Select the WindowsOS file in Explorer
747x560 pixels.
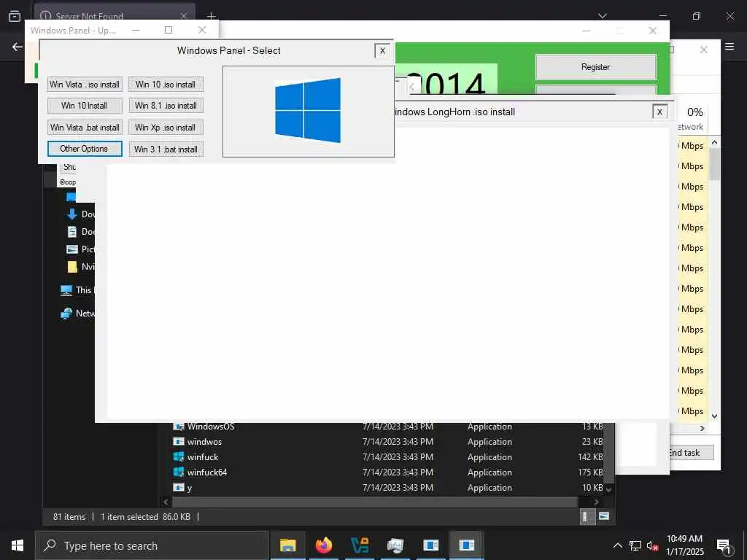pos(211,427)
